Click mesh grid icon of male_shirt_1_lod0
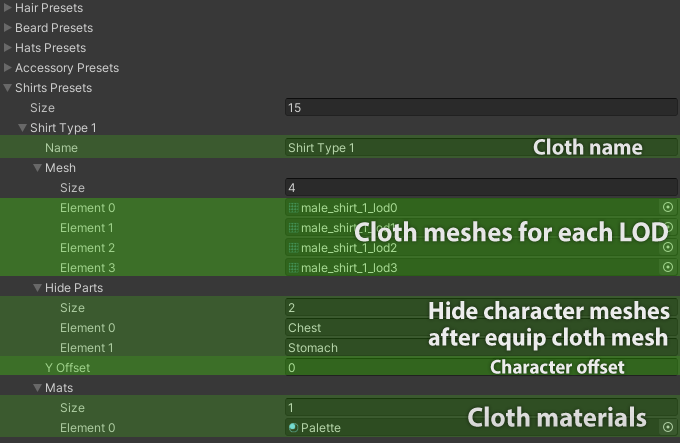The image size is (680, 443). (x=294, y=207)
